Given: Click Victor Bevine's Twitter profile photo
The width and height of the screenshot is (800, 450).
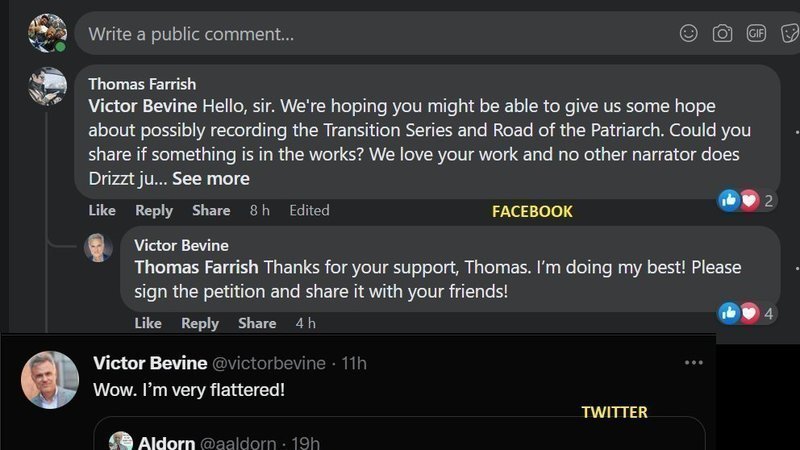Looking at the screenshot, I should [50, 380].
